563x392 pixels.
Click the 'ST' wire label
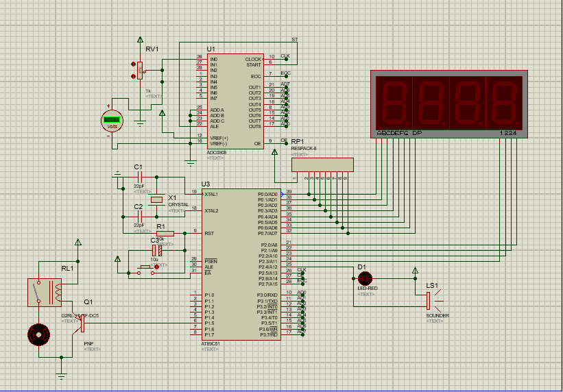(x=295, y=40)
